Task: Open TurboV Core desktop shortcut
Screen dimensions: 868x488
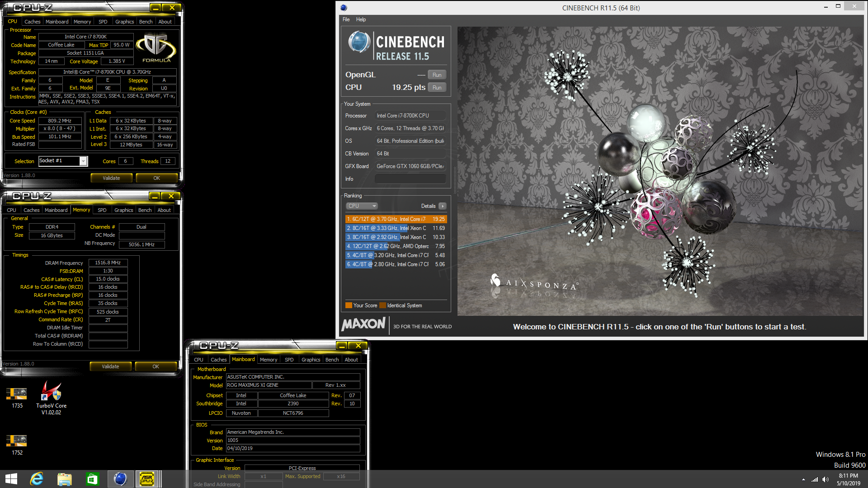Action: 51,398
